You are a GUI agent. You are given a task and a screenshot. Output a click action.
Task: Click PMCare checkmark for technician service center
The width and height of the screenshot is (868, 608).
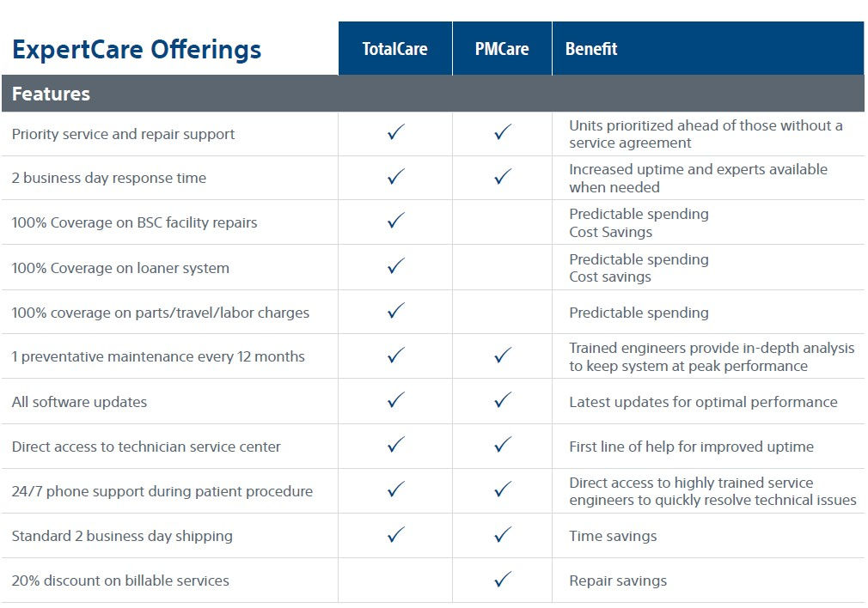click(503, 445)
